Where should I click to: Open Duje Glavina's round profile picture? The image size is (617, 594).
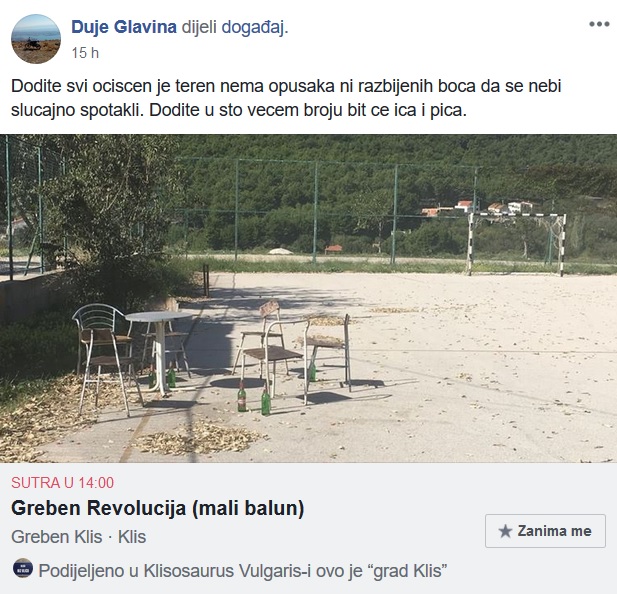click(x=36, y=39)
